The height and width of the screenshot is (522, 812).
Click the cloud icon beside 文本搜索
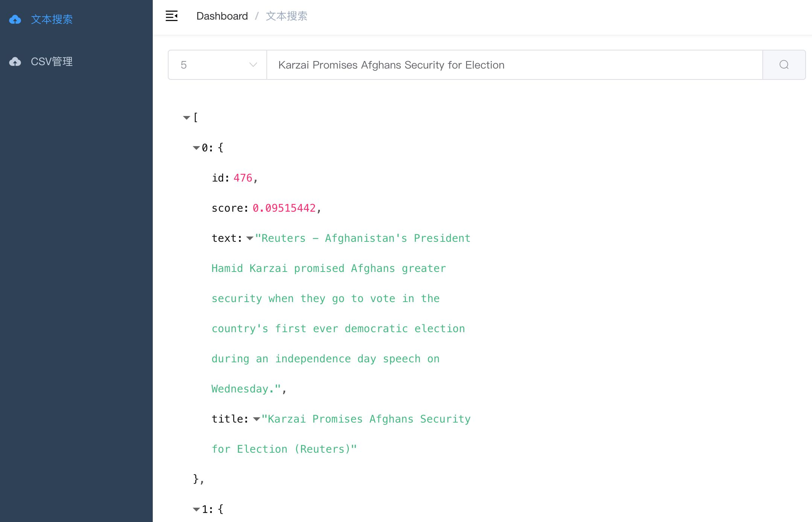tap(15, 19)
